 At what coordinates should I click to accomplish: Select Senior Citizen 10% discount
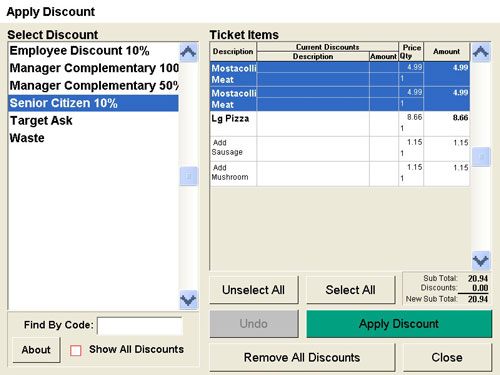(93, 103)
